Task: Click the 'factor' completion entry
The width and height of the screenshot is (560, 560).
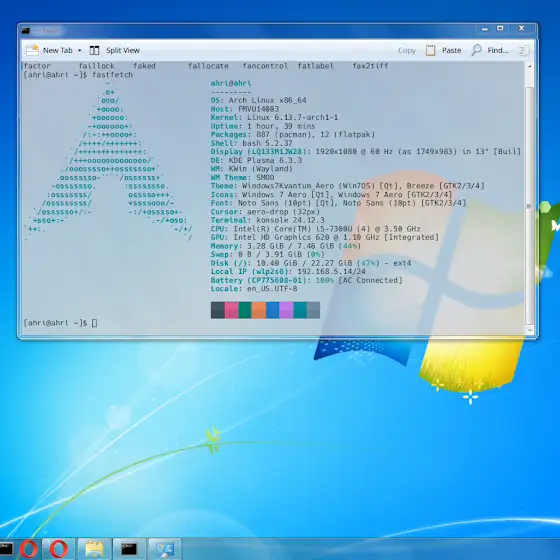Action: pos(37,66)
